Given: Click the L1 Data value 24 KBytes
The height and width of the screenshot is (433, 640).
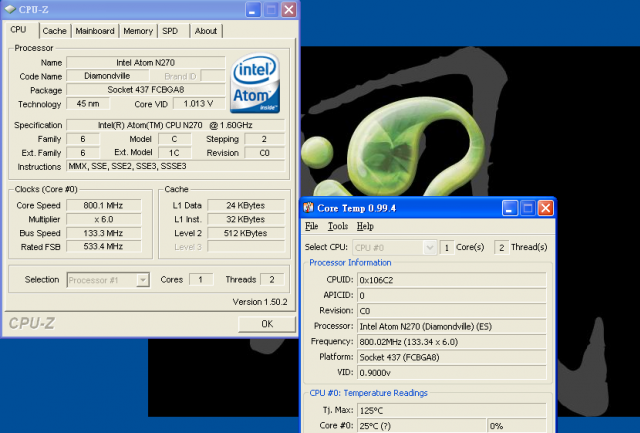Looking at the screenshot, I should [246, 205].
